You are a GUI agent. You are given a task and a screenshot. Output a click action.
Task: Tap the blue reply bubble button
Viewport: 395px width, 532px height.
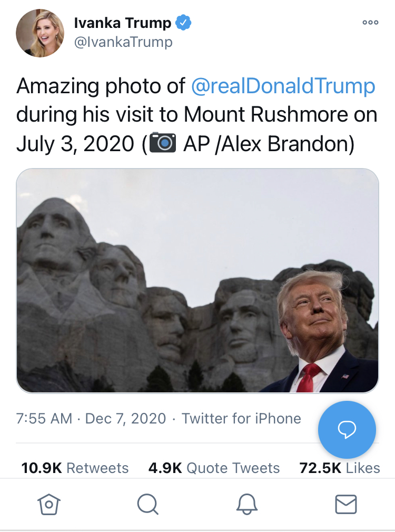click(x=347, y=430)
